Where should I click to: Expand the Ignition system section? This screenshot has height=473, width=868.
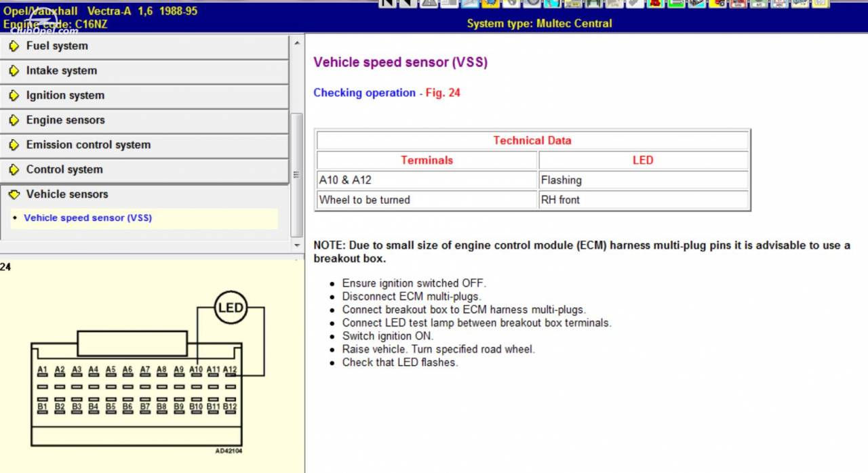tap(144, 96)
